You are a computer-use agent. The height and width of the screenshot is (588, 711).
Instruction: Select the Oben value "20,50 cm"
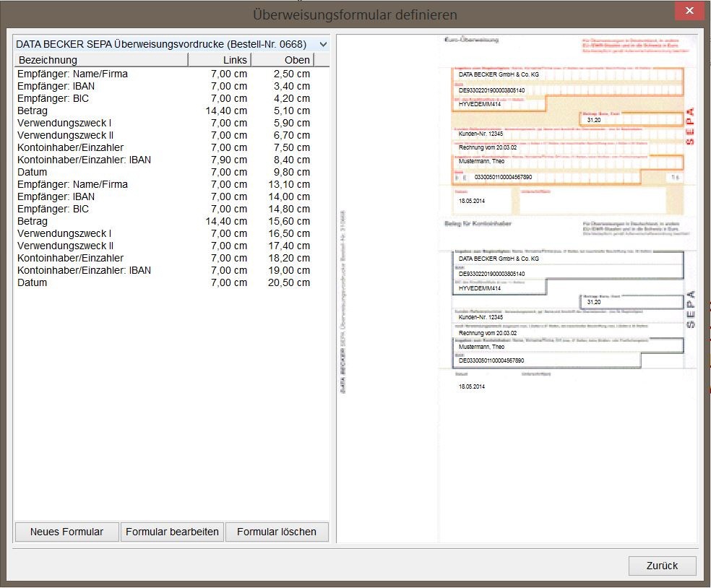(x=289, y=282)
